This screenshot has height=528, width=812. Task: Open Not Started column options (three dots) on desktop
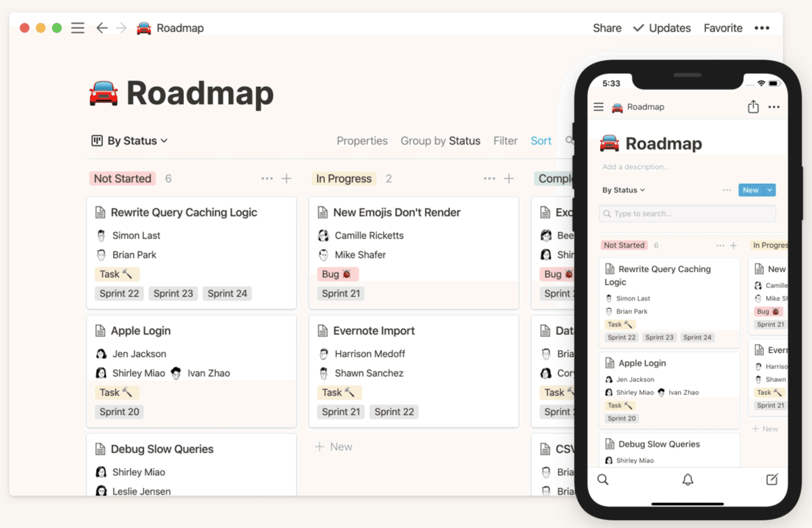click(x=267, y=178)
